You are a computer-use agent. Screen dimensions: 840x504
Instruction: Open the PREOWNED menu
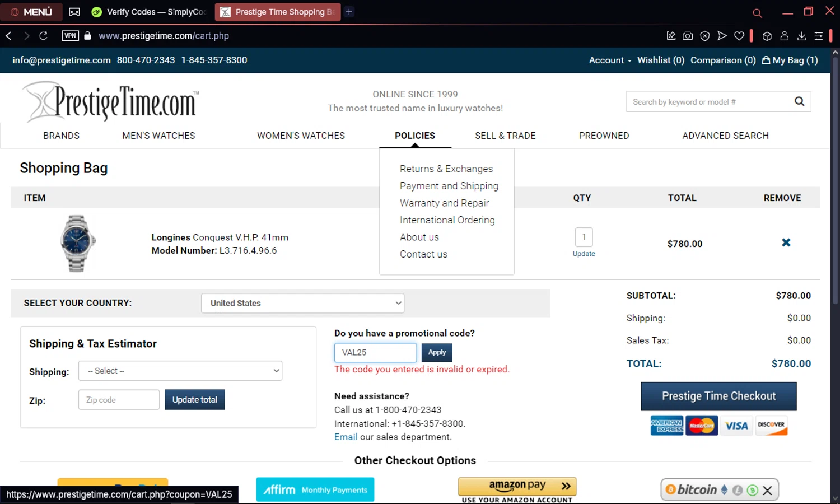pos(604,136)
